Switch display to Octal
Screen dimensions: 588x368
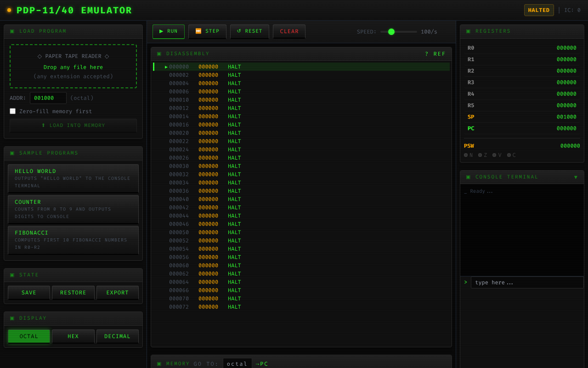(29, 336)
